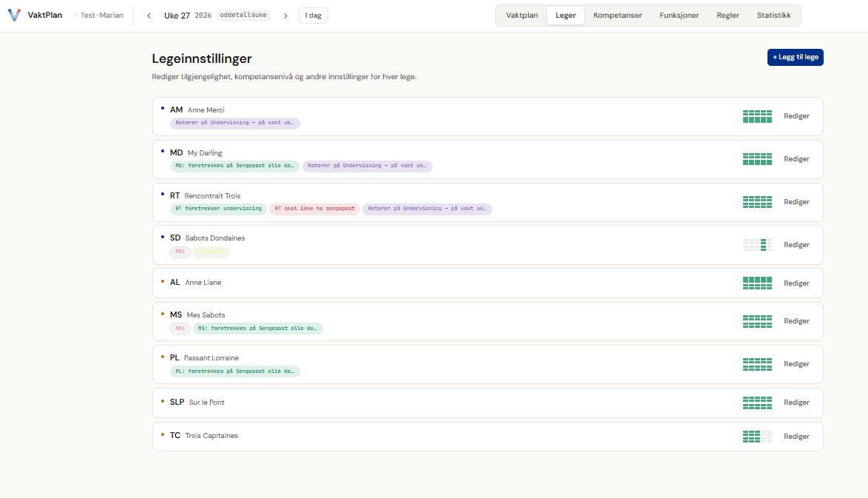Click My Darling's Sengepost preference tag

234,166
